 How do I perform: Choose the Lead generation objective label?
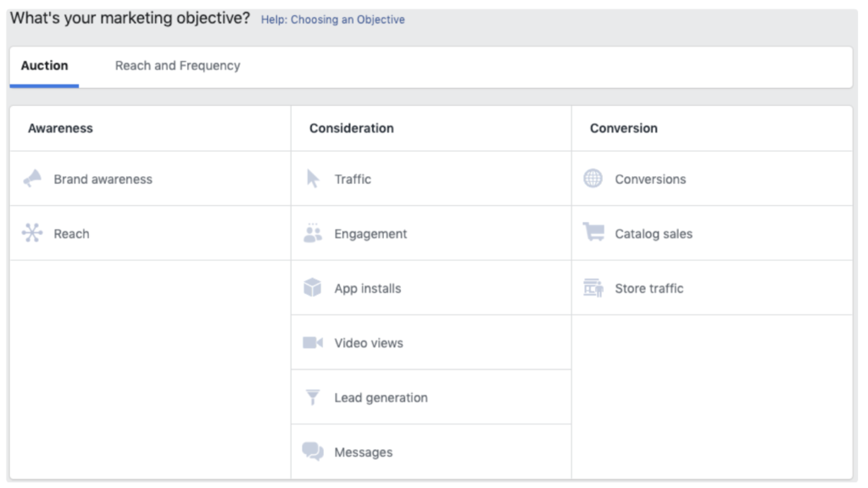click(381, 398)
